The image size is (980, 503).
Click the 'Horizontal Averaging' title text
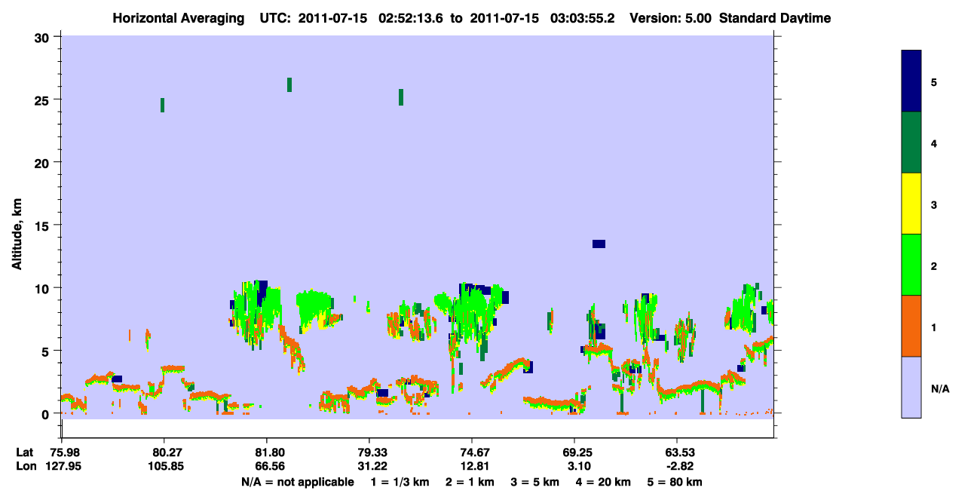tap(179, 18)
